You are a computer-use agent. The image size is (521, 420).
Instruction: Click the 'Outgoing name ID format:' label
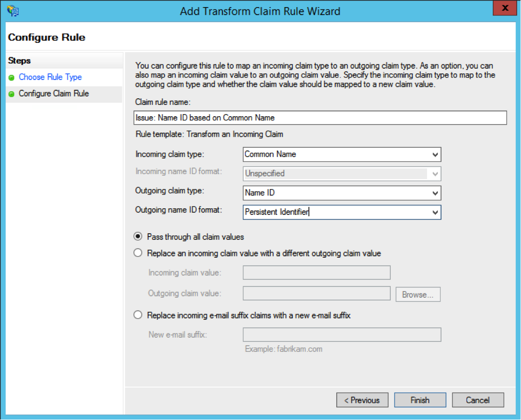click(178, 210)
